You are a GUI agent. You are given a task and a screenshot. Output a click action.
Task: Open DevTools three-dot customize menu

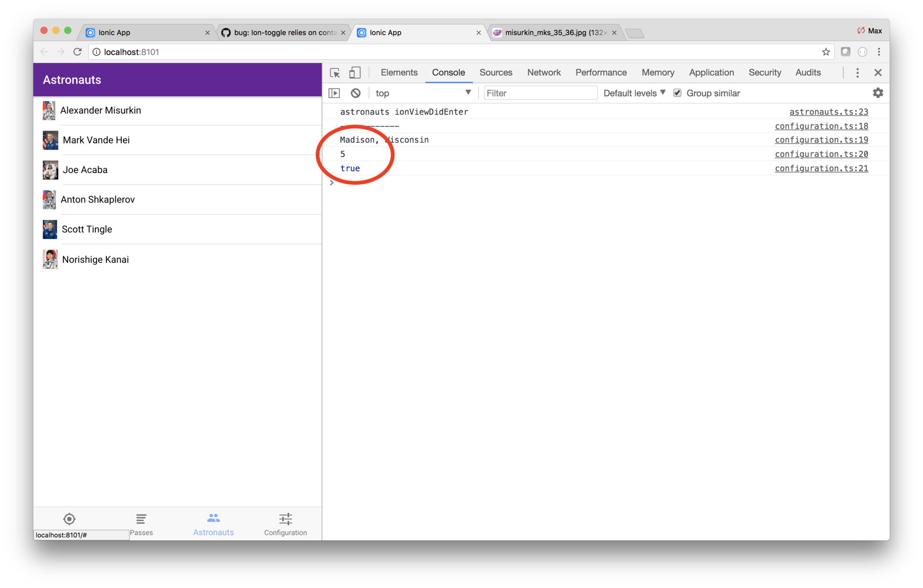[x=857, y=73]
